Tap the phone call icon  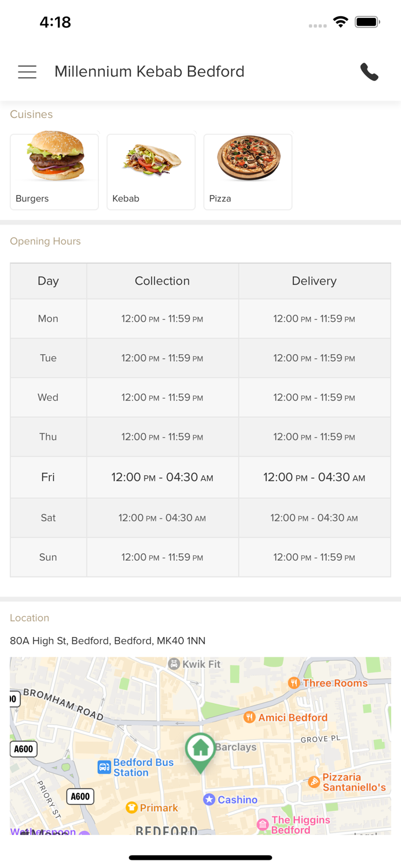coord(369,72)
